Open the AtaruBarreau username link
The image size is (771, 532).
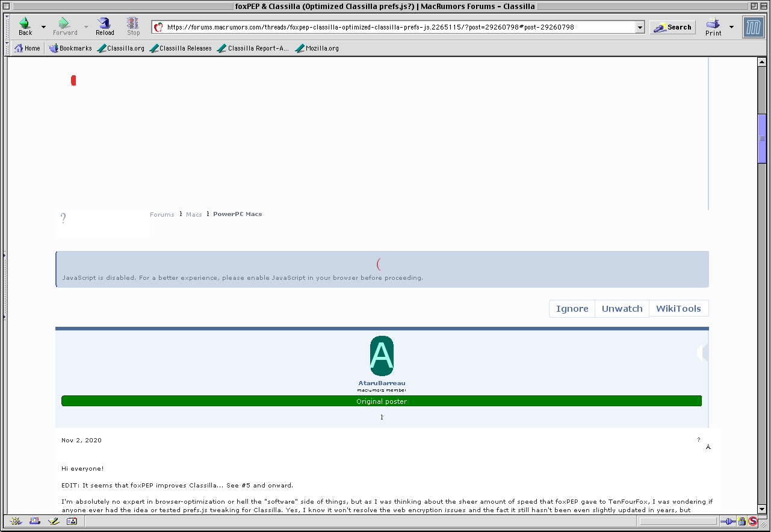[x=382, y=383]
